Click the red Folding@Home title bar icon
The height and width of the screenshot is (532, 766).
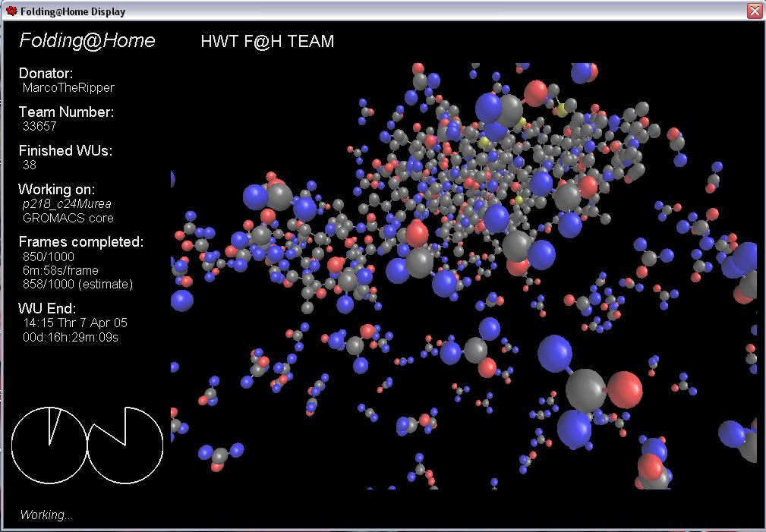(11, 11)
